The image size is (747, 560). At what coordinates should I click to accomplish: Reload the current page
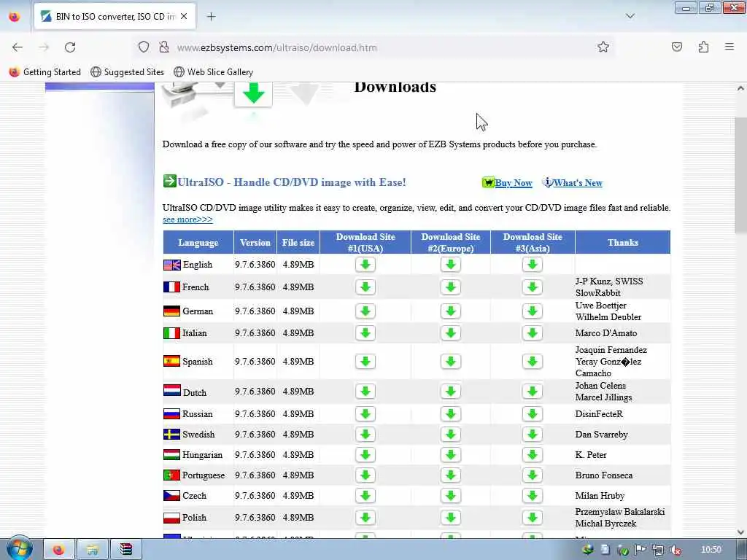70,47
